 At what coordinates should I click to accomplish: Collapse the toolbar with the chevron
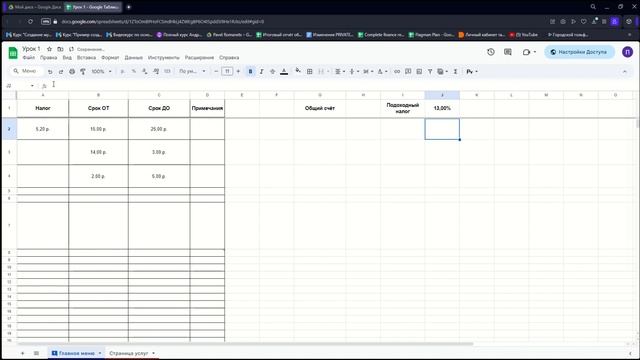(624, 71)
